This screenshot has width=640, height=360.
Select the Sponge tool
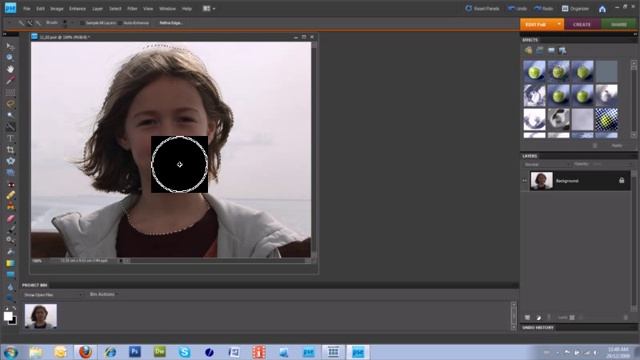[10, 298]
